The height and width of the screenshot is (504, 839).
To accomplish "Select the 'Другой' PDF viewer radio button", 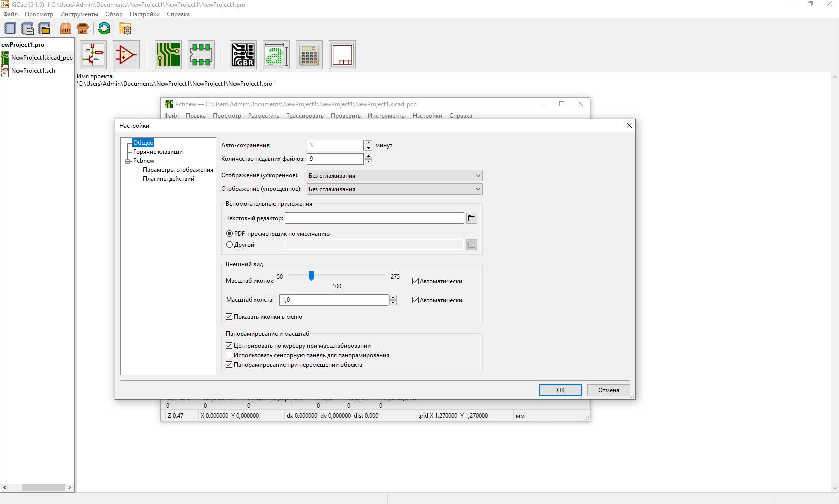I will (x=229, y=245).
